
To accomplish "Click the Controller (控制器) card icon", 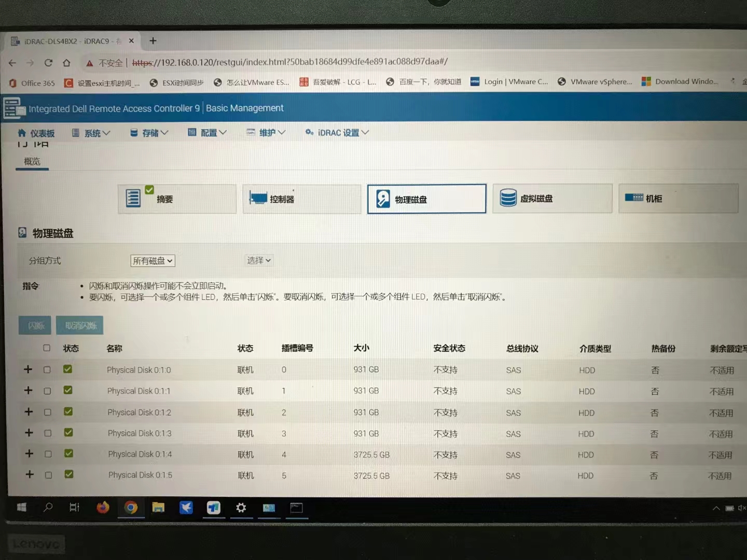I will pyautogui.click(x=258, y=198).
